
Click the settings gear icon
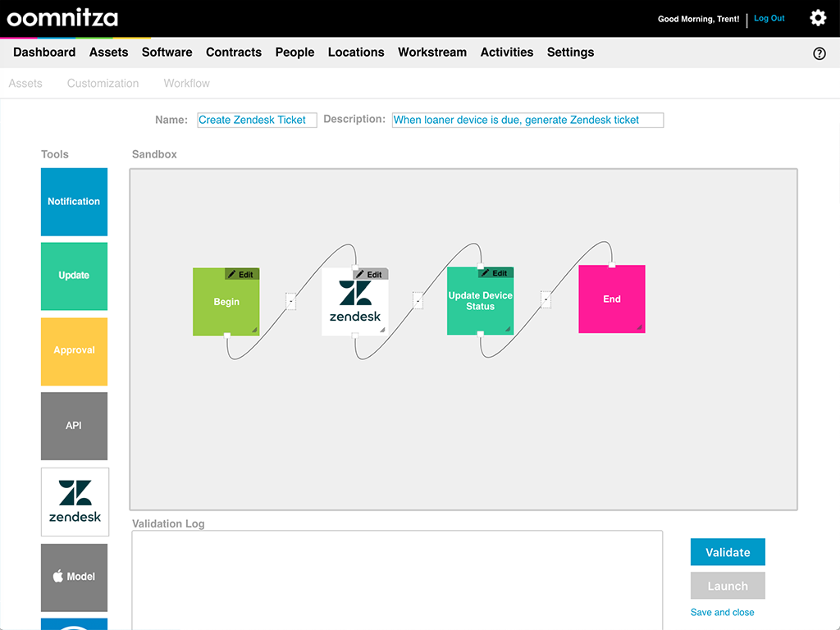817,18
